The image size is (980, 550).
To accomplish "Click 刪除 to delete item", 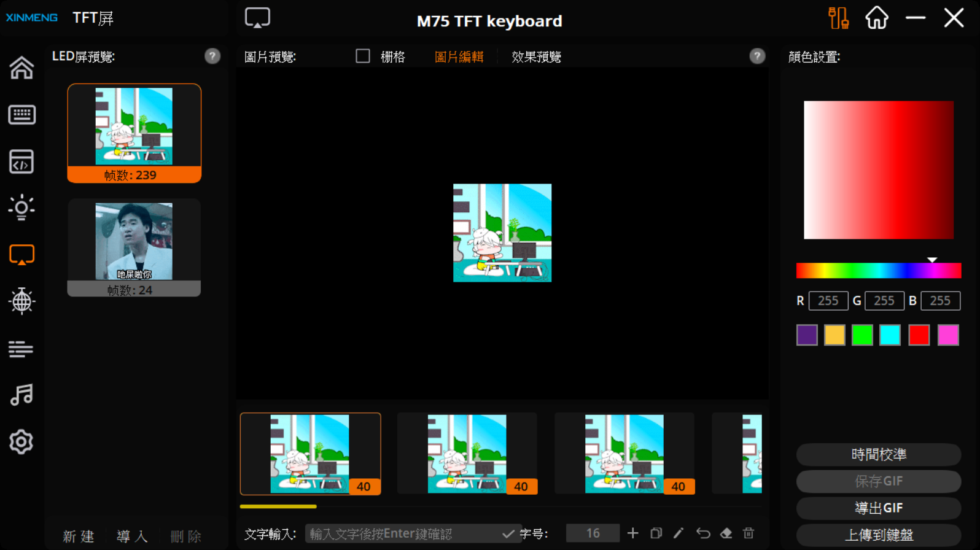I will [x=185, y=536].
